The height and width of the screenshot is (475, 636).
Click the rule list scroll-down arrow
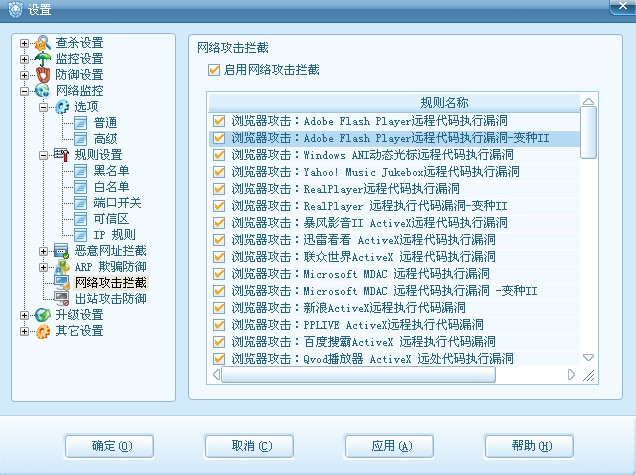(x=588, y=358)
